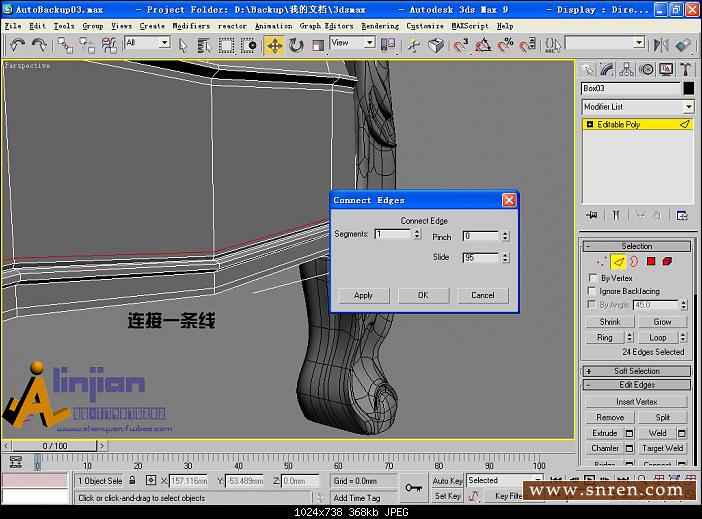Click the 0 / 100 time slider
Viewport: 702px width, 519px height.
coord(55,446)
